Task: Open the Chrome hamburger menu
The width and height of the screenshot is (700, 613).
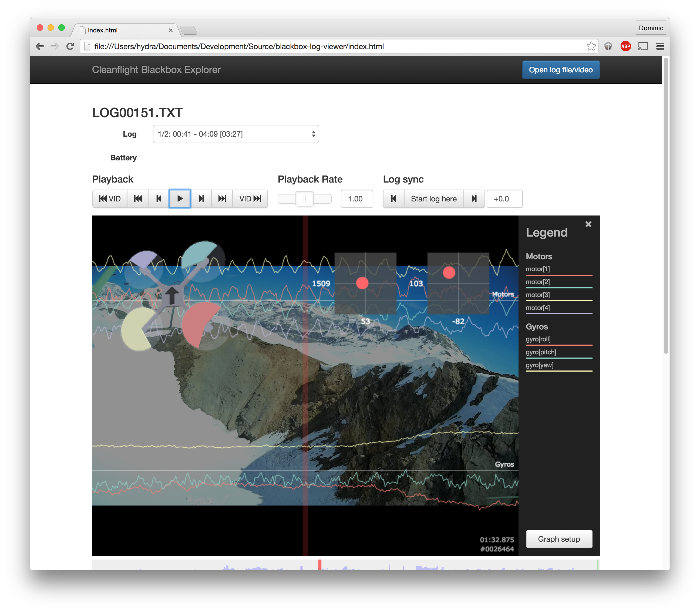Action: 660,46
